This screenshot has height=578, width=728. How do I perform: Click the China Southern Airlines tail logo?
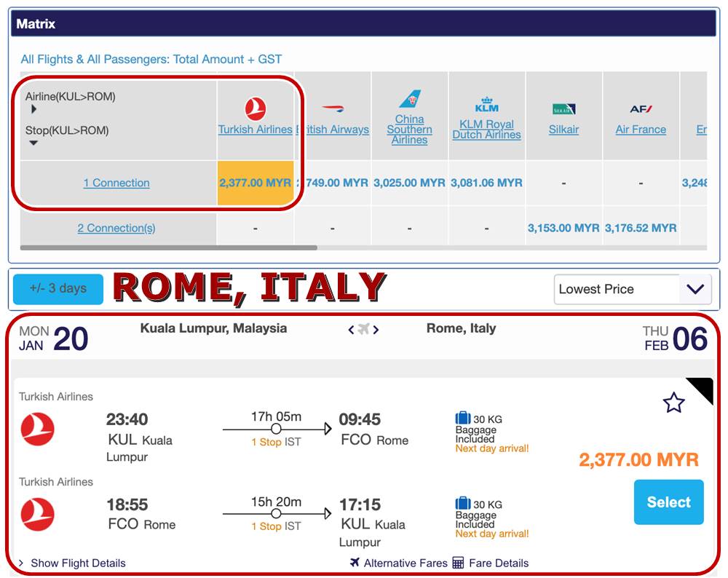tap(410, 99)
